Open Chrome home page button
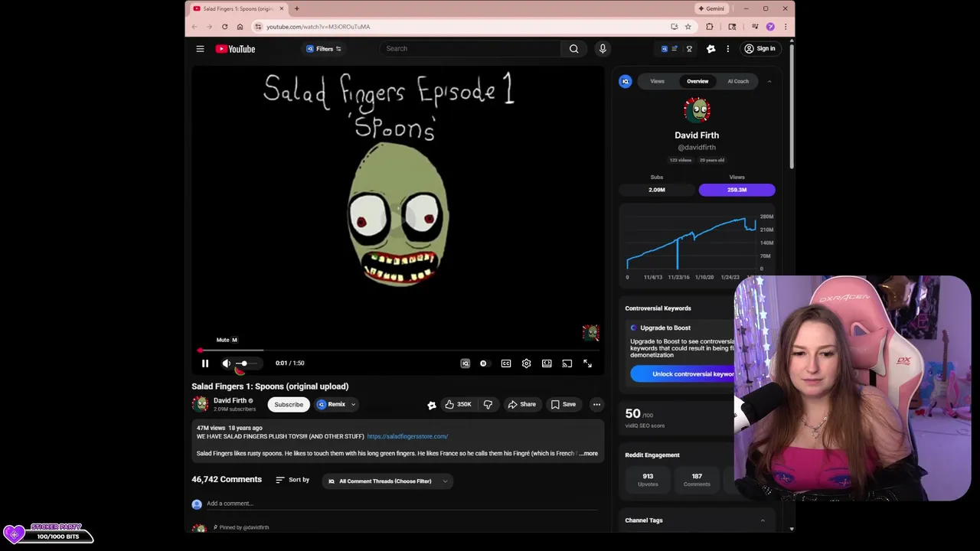This screenshot has height=551, width=980. [x=240, y=27]
